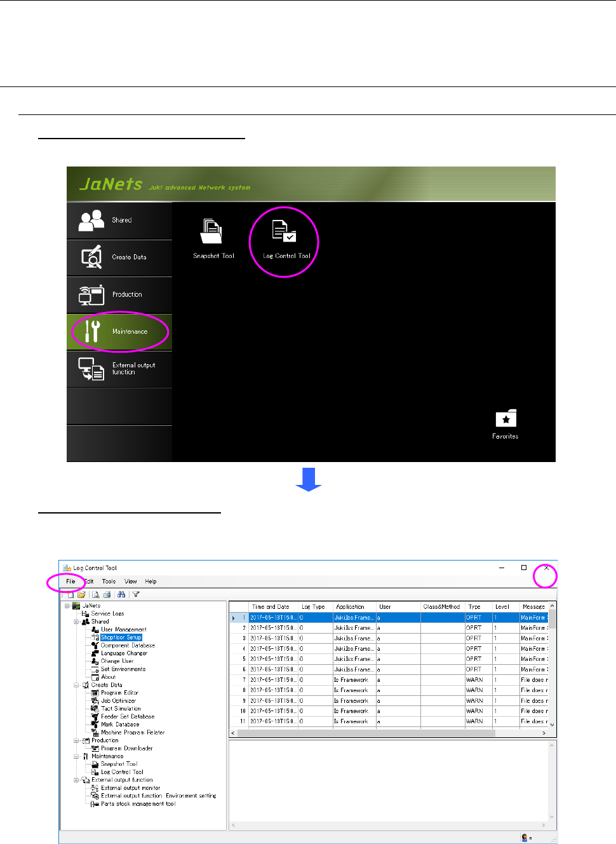Select Mark Database in the tree
This screenshot has height=844, width=616.
coord(120,725)
